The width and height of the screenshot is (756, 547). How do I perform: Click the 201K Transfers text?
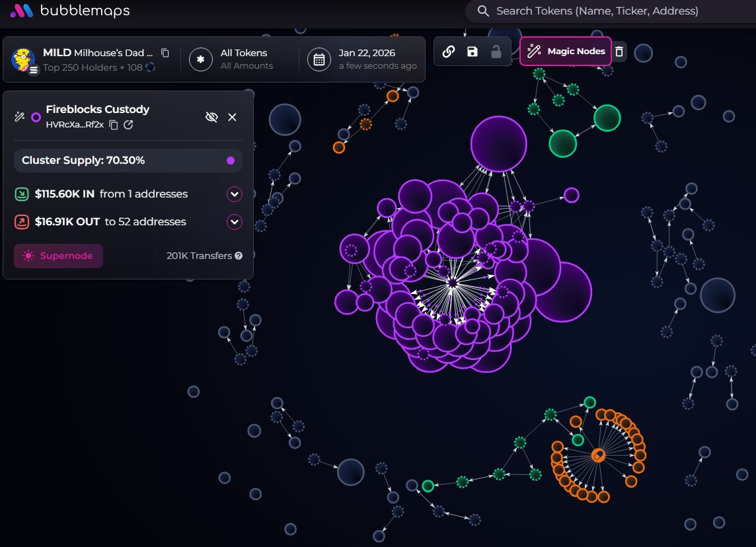click(199, 256)
